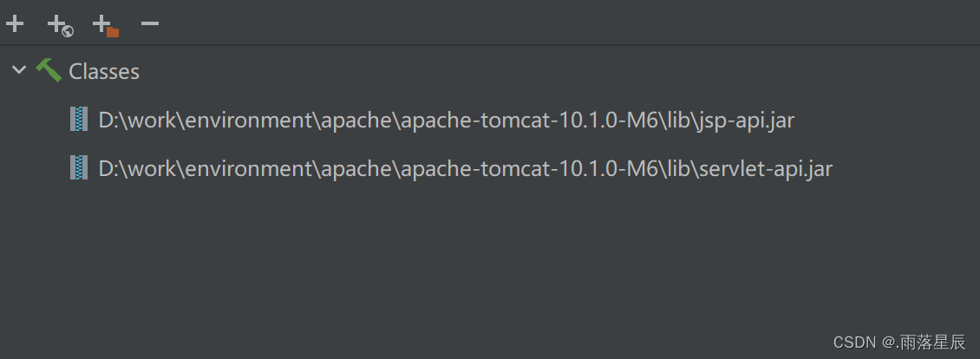
Task: Select the Classes tree label
Action: [x=104, y=71]
